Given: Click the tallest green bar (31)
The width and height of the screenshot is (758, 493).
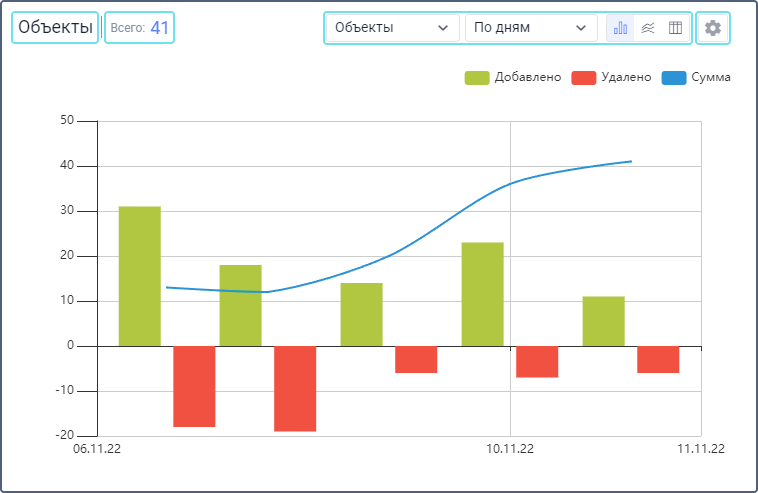Looking at the screenshot, I should pyautogui.click(x=139, y=276).
